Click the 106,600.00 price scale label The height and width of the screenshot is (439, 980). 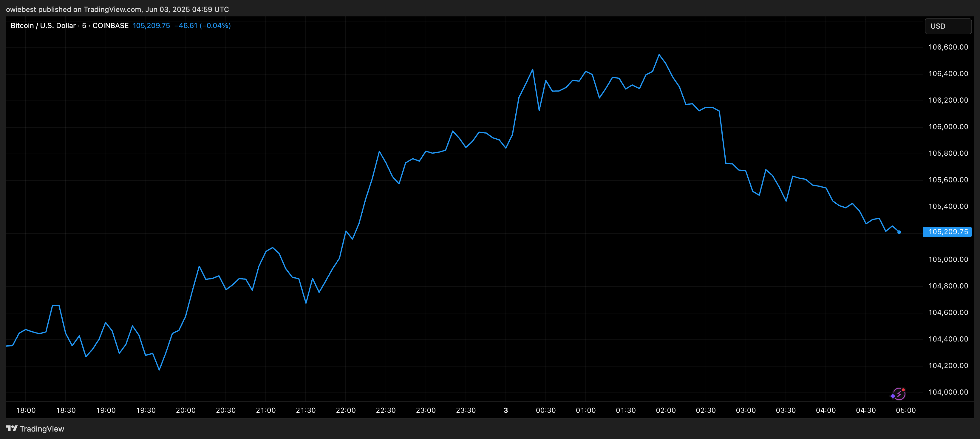point(948,47)
